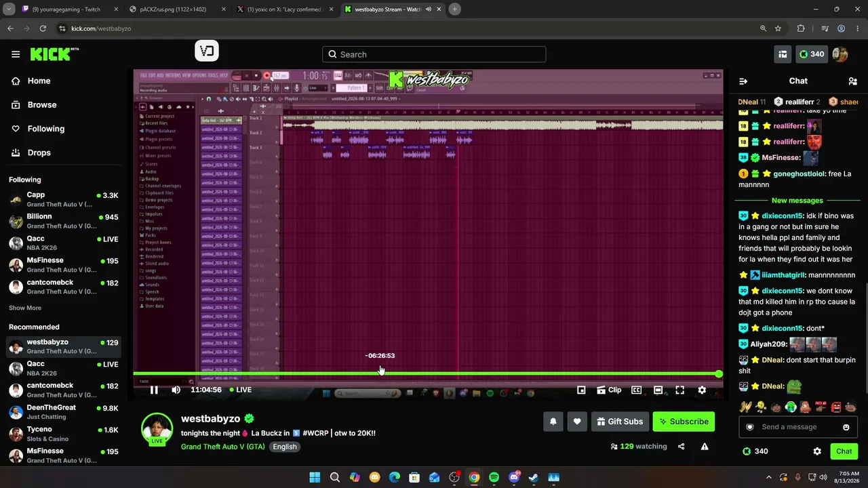Create a Clip of the stream
The height and width of the screenshot is (488, 868).
pyautogui.click(x=609, y=390)
